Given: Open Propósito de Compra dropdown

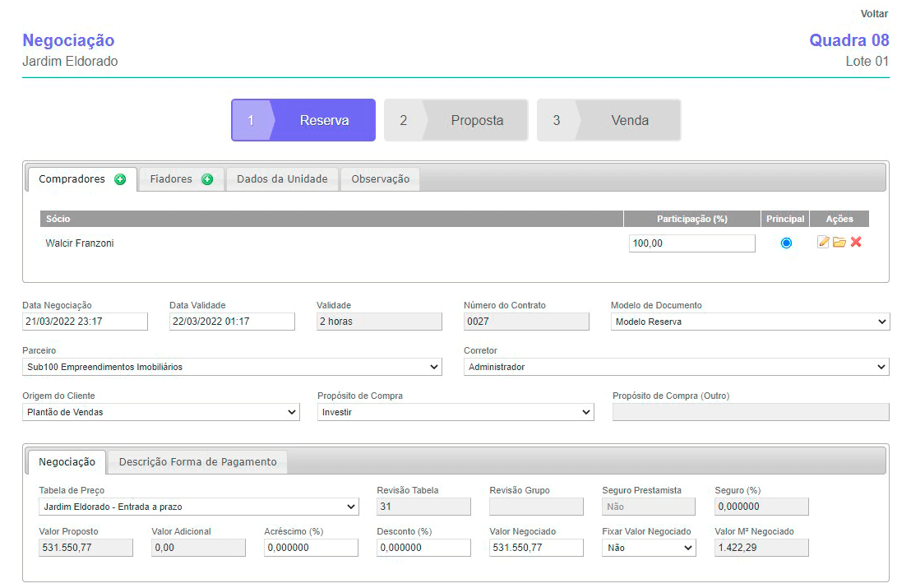Looking at the screenshot, I should (455, 412).
